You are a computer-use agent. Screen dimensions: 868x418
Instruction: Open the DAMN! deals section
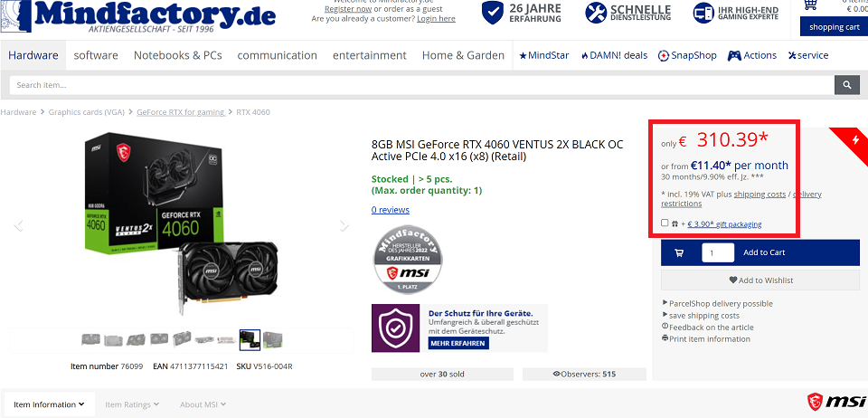[614, 55]
